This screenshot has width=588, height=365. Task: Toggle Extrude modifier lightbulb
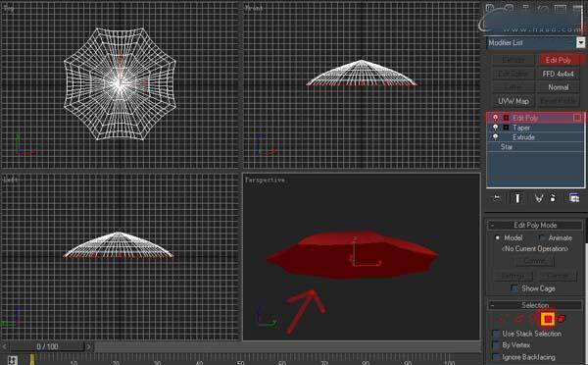pyautogui.click(x=495, y=137)
